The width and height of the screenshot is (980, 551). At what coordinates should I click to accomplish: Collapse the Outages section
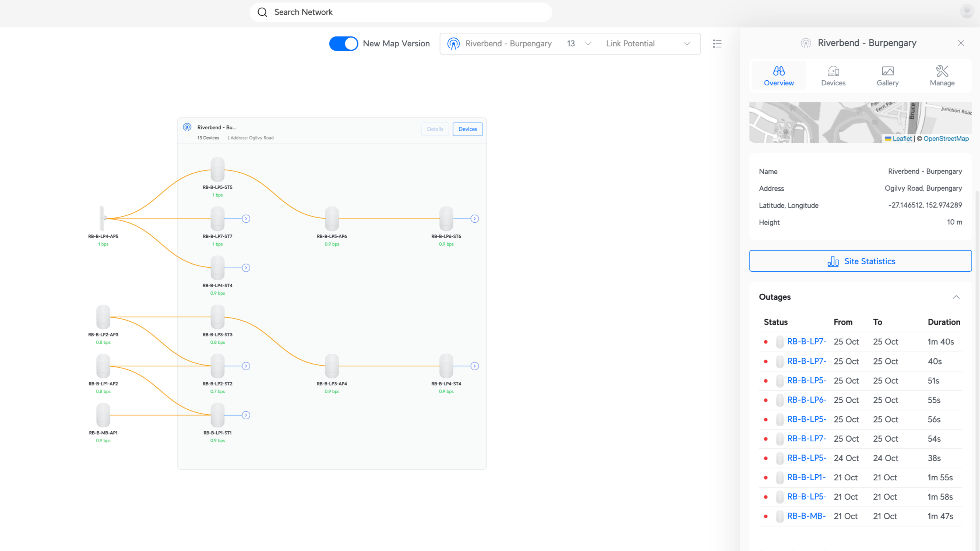click(x=956, y=297)
